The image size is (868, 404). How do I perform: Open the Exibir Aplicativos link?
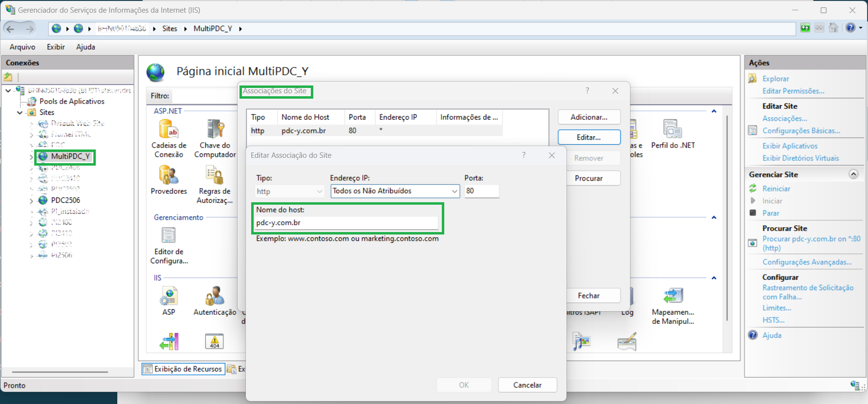[x=790, y=146]
